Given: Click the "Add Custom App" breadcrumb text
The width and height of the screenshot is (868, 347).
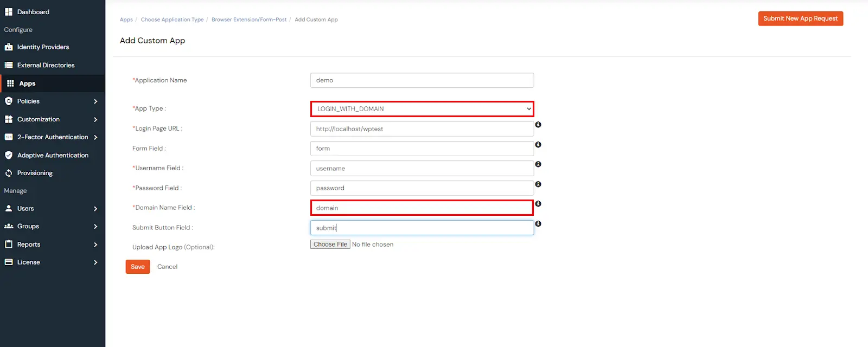Looking at the screenshot, I should click(316, 20).
